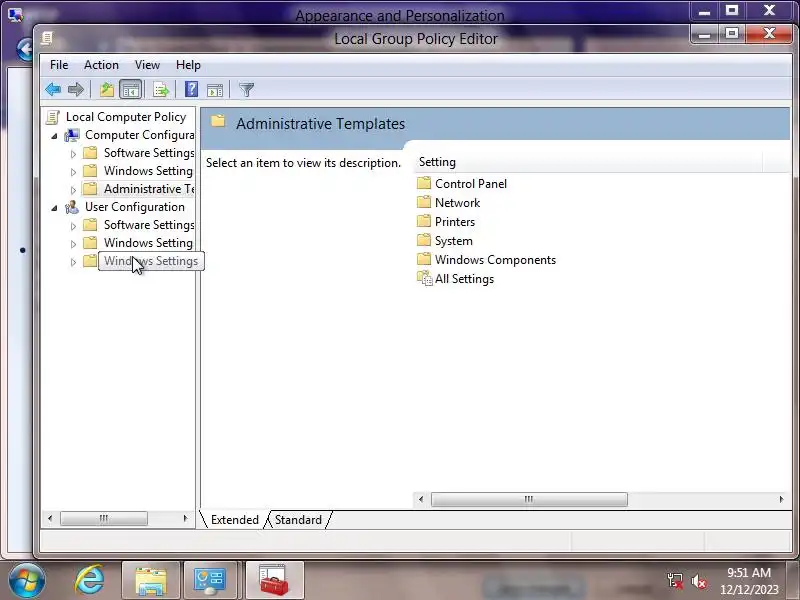Expand Administrative Templates under Computer Configuration
This screenshot has height=600, width=800.
73,190
